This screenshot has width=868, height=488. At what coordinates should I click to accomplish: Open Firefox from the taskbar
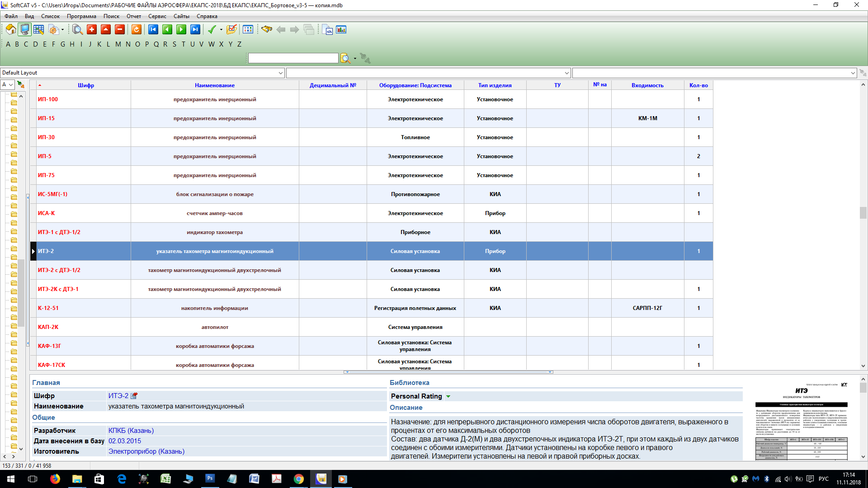coord(55,479)
